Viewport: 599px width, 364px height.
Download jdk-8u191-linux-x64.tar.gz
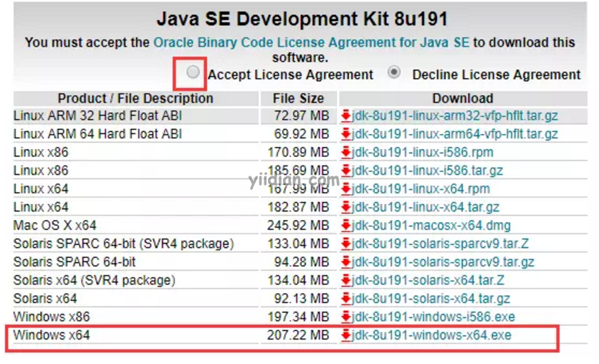pos(426,207)
